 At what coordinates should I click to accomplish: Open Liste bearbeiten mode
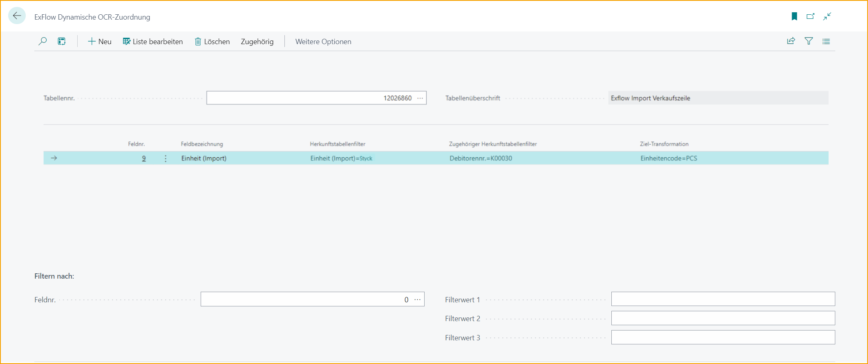[153, 41]
